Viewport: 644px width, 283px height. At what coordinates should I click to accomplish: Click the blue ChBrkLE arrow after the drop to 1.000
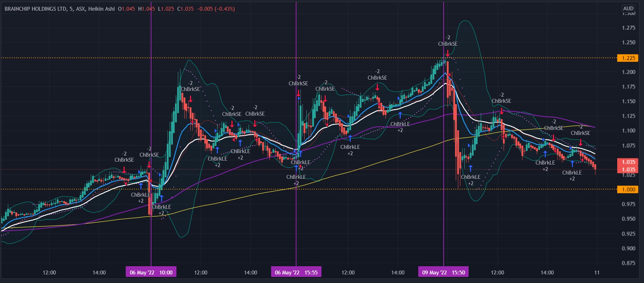click(470, 168)
